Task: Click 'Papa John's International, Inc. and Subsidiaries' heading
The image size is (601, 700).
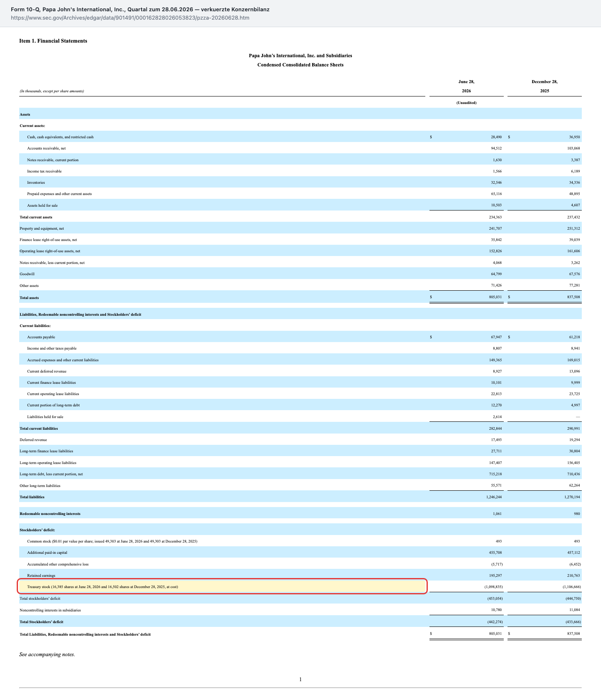Action: pos(300,56)
